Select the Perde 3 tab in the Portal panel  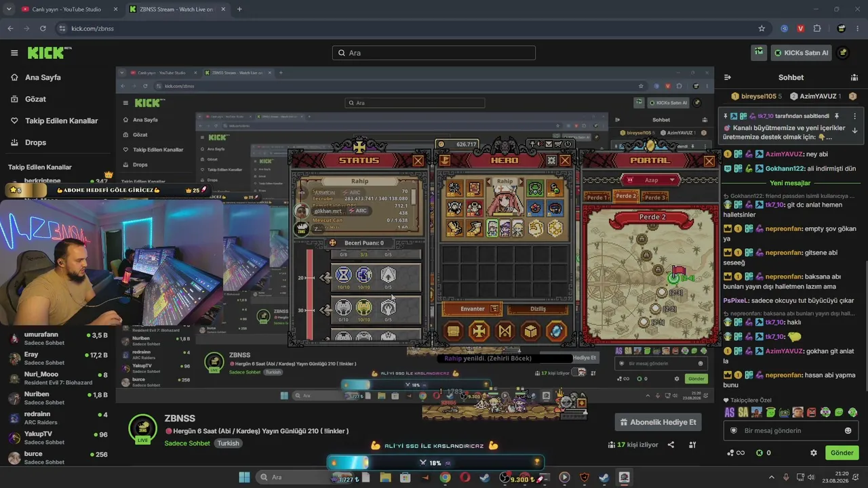click(654, 197)
